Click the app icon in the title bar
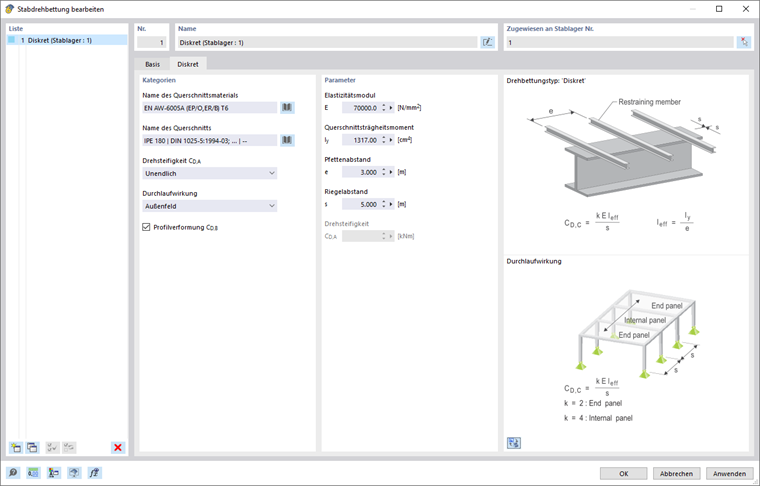Viewport: 760px width, 486px height. click(x=9, y=9)
